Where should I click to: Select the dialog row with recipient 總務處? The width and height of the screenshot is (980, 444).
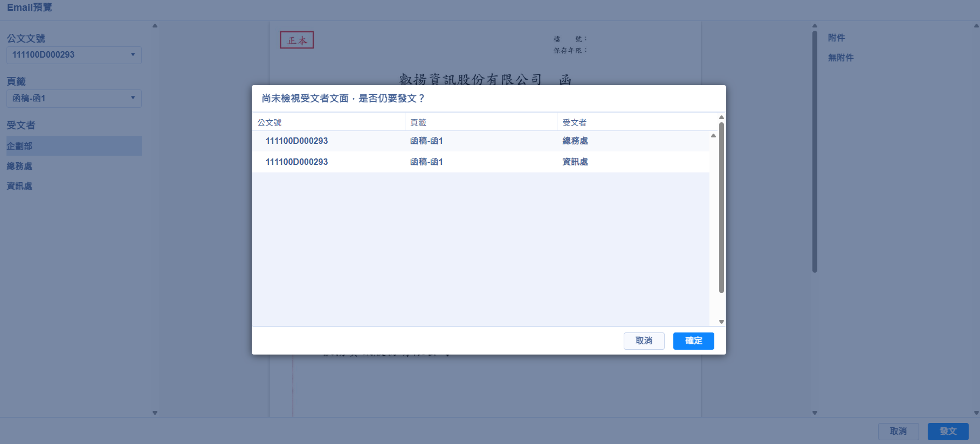(x=480, y=141)
